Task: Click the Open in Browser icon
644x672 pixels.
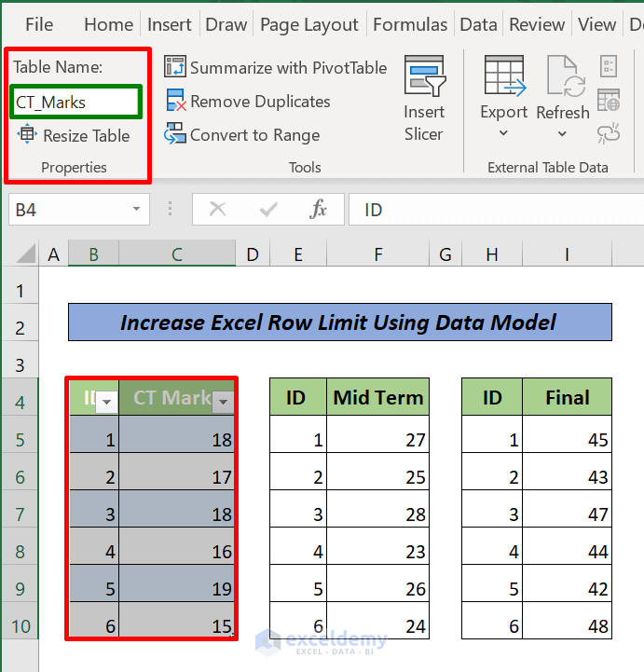Action: point(609,100)
